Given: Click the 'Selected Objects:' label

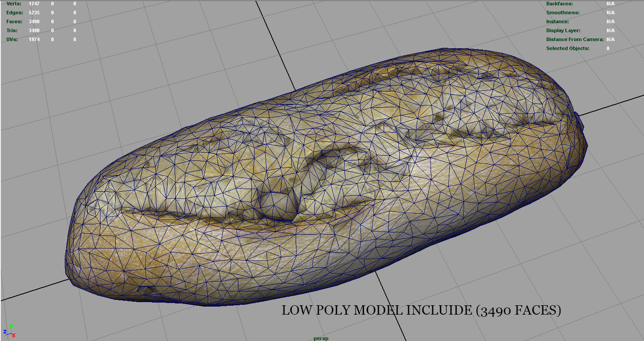Looking at the screenshot, I should tap(568, 48).
